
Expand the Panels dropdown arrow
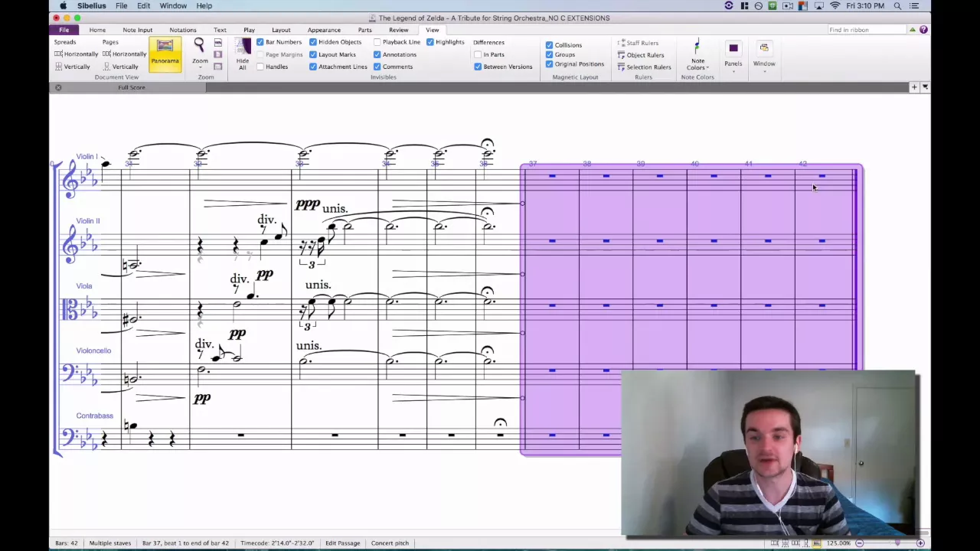733,72
